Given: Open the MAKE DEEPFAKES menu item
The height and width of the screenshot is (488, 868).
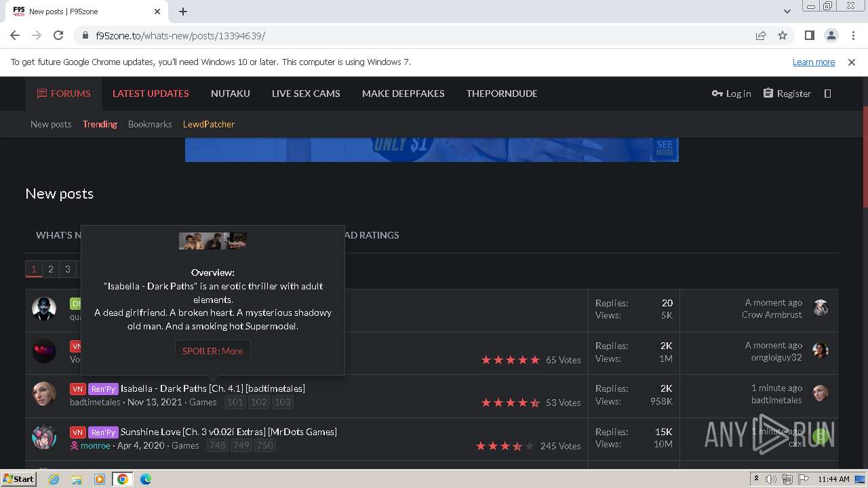Looking at the screenshot, I should point(403,94).
